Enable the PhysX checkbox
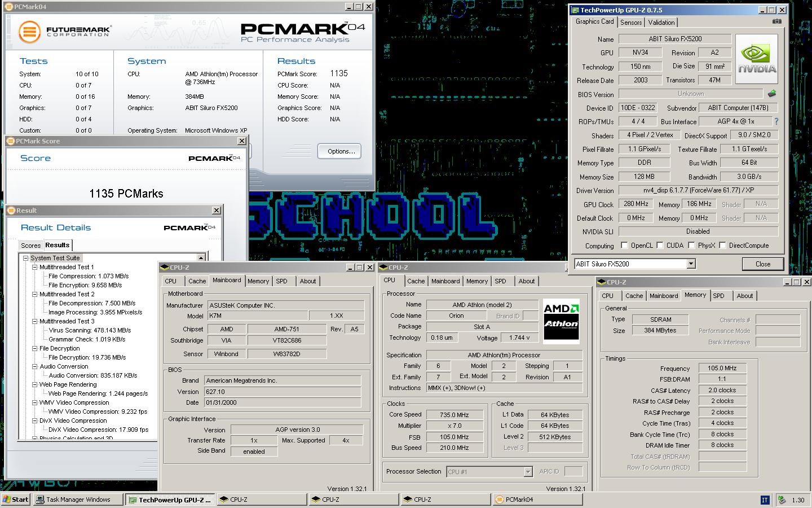Screen dimensions: 812x508 [x=691, y=246]
